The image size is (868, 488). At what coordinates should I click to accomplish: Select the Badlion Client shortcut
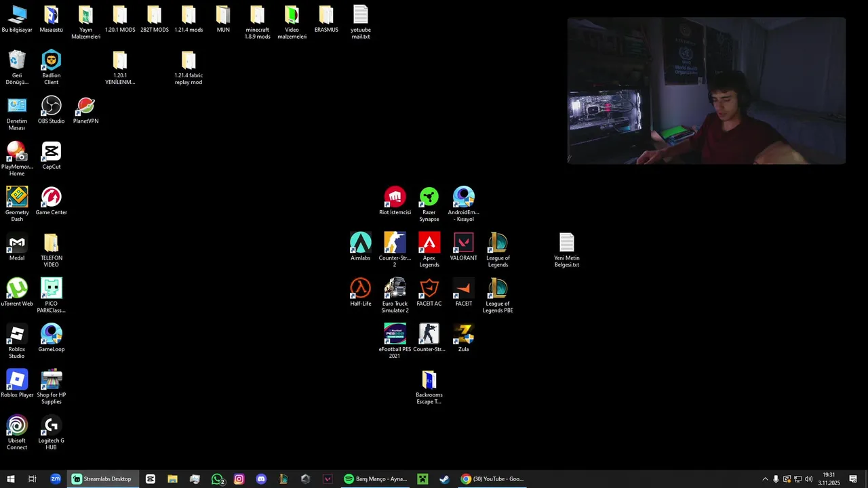tap(52, 67)
